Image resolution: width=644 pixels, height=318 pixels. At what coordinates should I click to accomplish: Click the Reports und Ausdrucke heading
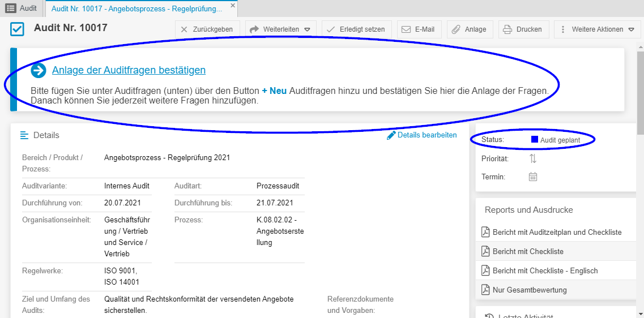tap(528, 210)
